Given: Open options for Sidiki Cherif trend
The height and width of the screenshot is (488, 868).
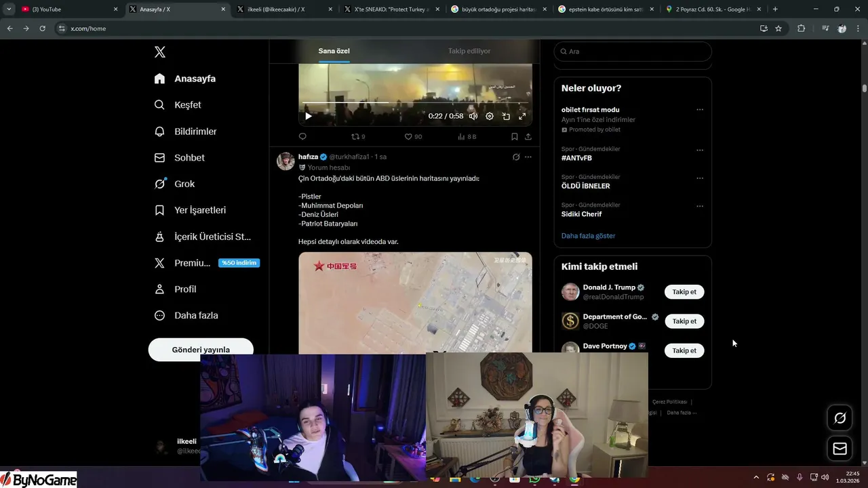Looking at the screenshot, I should pyautogui.click(x=700, y=206).
